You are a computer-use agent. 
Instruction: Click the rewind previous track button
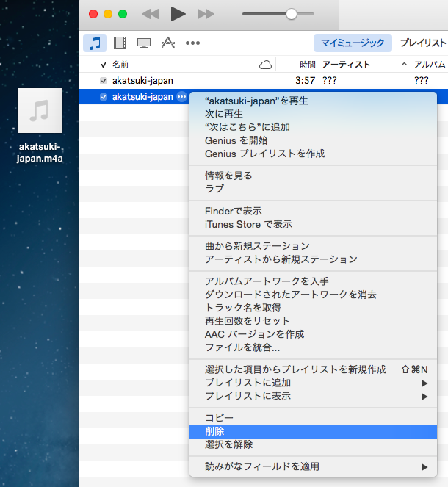[x=151, y=14]
